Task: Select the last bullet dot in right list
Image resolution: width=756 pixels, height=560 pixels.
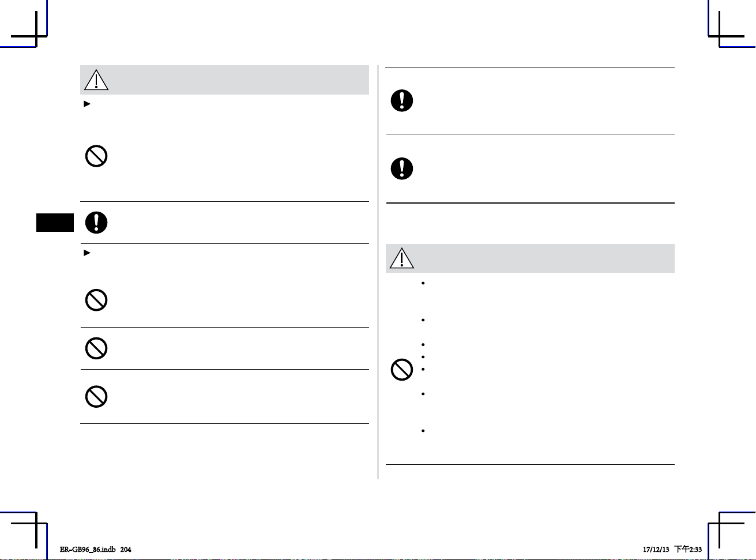Action: (x=423, y=431)
